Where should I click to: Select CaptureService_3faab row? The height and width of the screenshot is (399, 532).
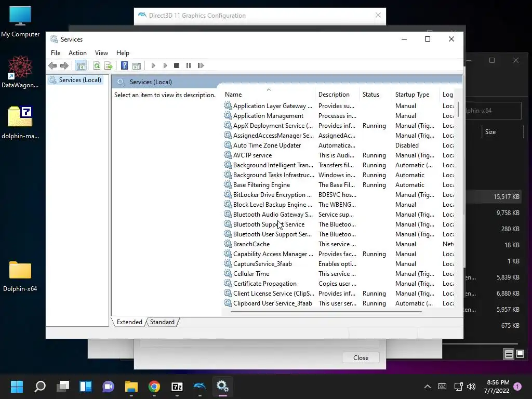coord(338,263)
